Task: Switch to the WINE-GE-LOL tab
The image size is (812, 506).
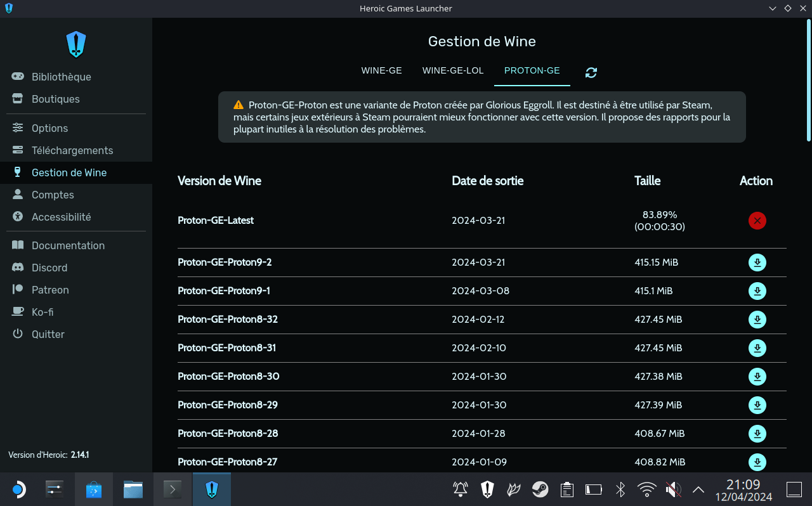Action: 453,70
